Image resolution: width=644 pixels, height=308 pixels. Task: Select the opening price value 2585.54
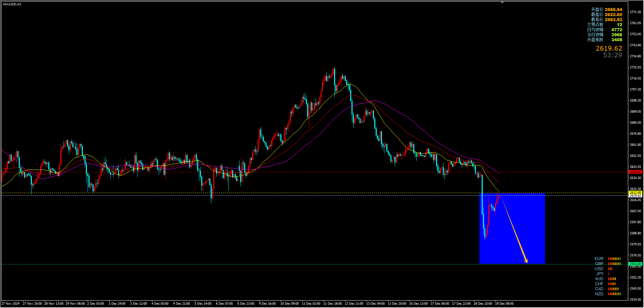(x=613, y=10)
